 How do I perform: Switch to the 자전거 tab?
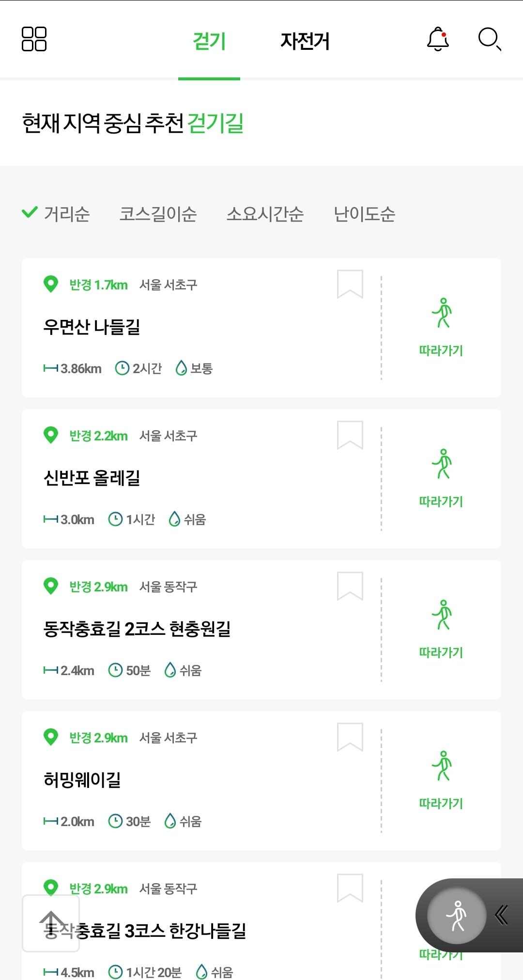coord(305,41)
